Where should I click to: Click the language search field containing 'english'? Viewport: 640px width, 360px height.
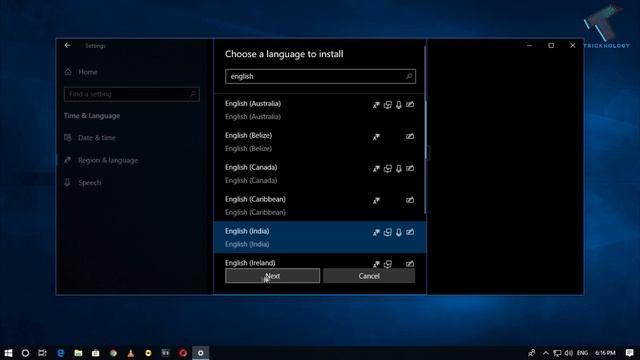(320, 76)
